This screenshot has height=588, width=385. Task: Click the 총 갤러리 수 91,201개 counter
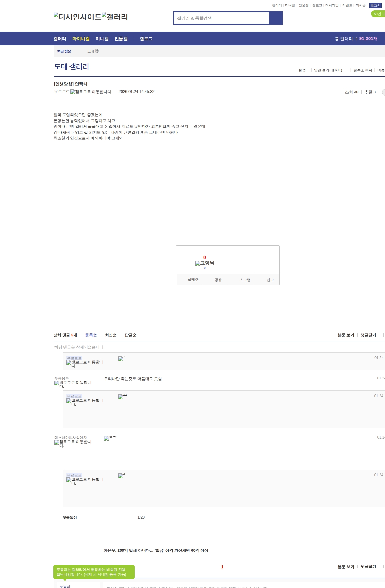[356, 38]
